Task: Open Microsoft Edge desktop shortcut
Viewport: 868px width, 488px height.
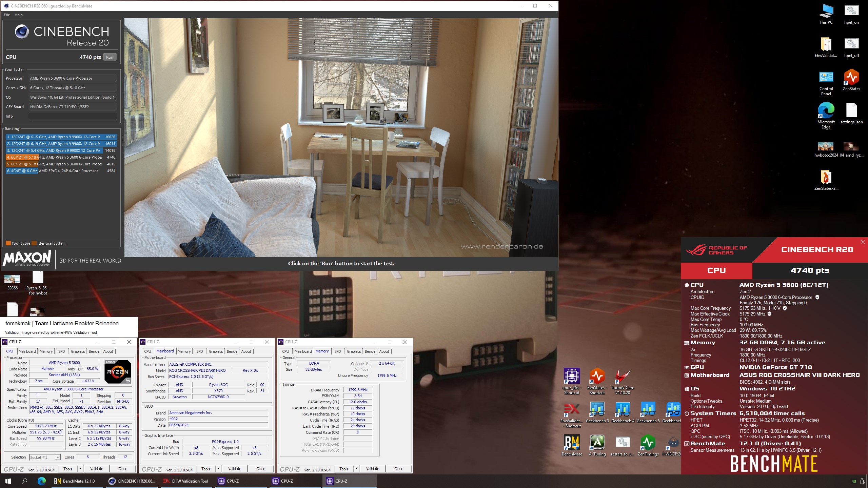Action: (x=826, y=116)
